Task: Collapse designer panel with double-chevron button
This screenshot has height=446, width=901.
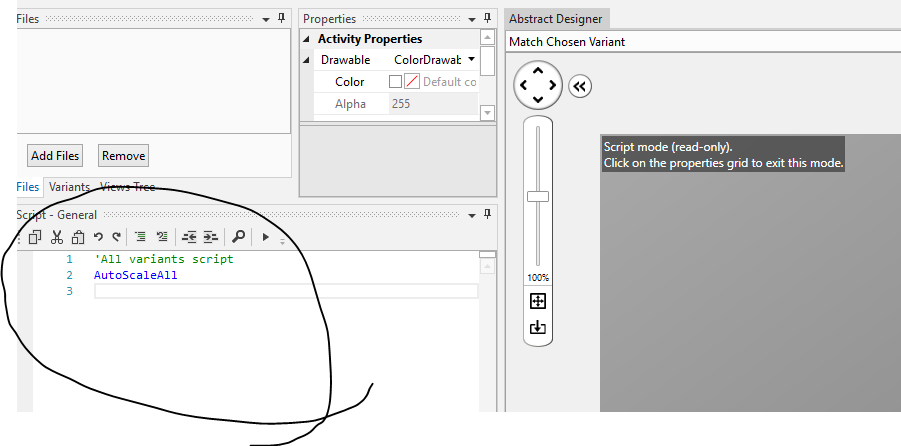Action: [x=580, y=87]
